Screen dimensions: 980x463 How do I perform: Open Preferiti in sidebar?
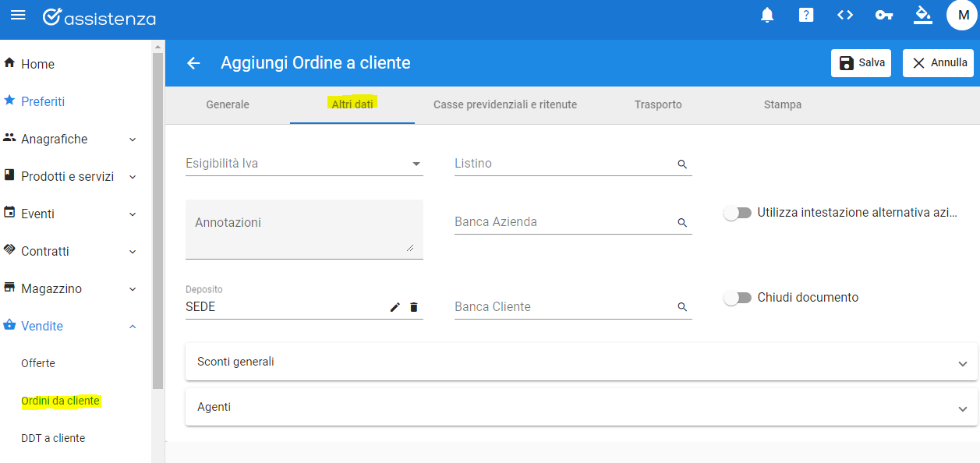[x=43, y=101]
